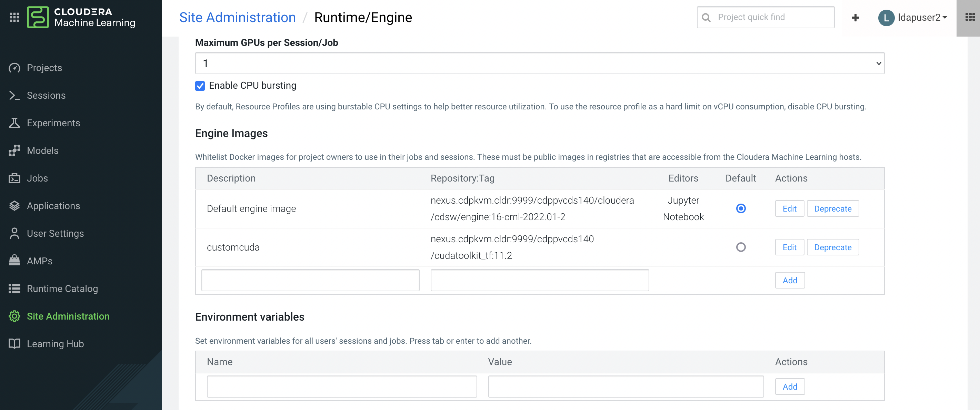Click the environment variable Name input field
This screenshot has height=410, width=980.
coord(341,387)
